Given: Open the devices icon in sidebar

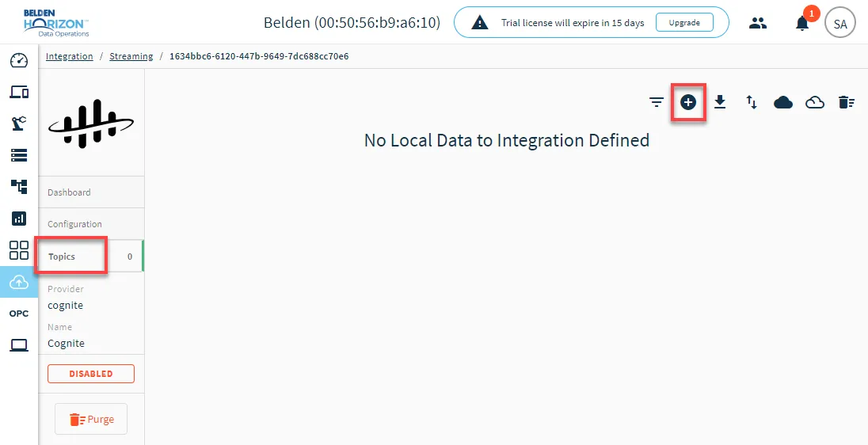Looking at the screenshot, I should coord(19,92).
